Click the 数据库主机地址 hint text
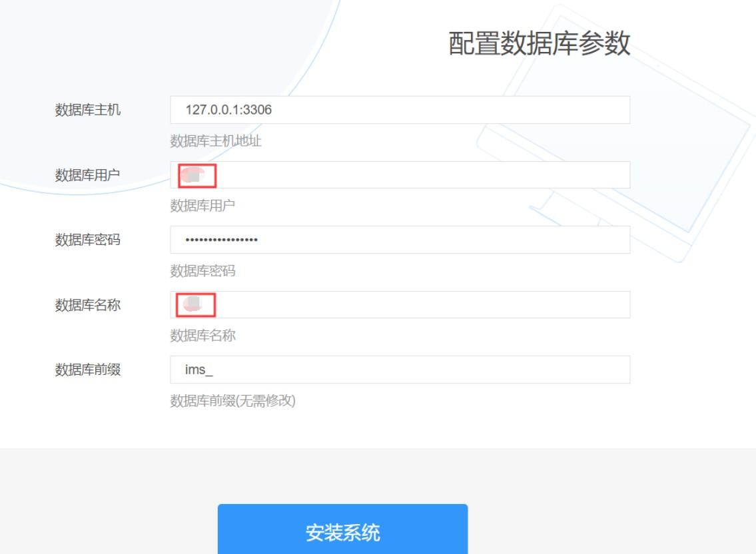The image size is (756, 554). click(216, 141)
